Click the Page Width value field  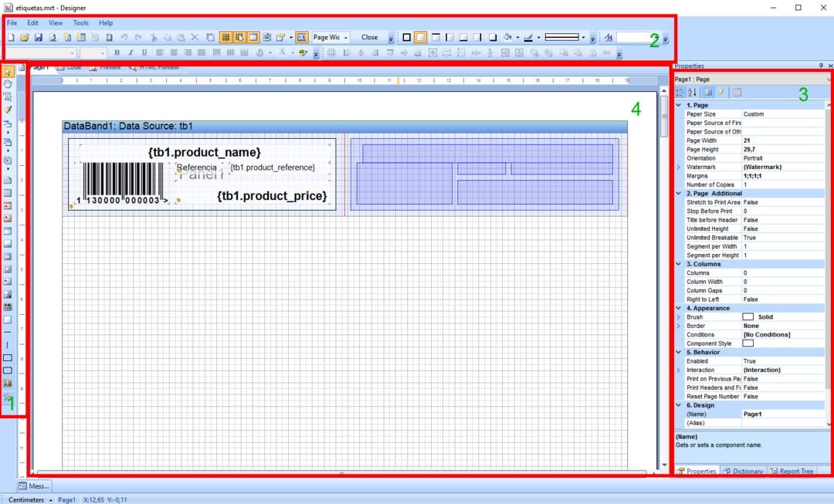tap(780, 140)
